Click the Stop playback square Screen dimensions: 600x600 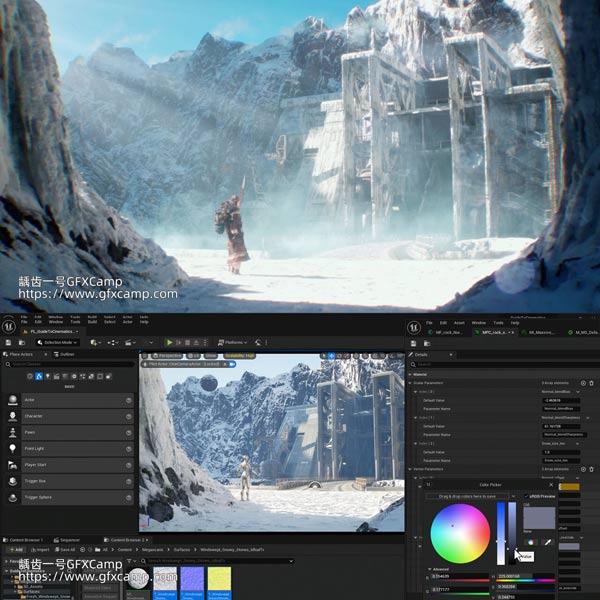click(188, 342)
